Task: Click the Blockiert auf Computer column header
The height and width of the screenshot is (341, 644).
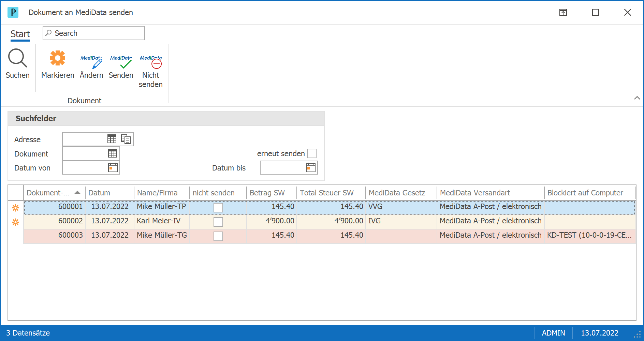Action: click(590, 193)
